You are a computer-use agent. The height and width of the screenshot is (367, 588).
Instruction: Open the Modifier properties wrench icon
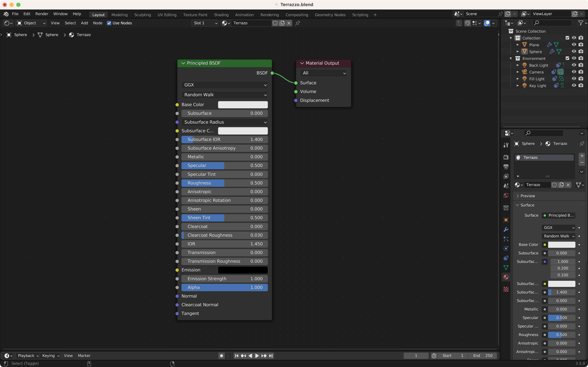506,229
